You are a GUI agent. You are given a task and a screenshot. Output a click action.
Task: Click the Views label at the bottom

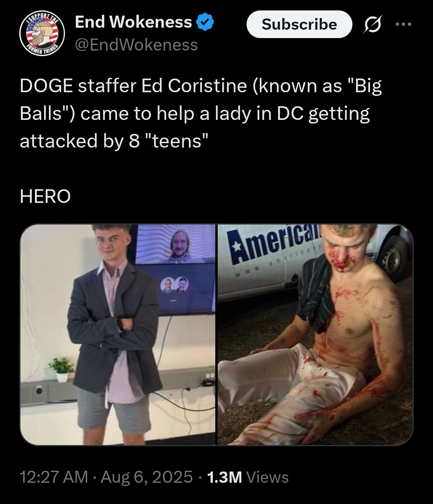(267, 477)
